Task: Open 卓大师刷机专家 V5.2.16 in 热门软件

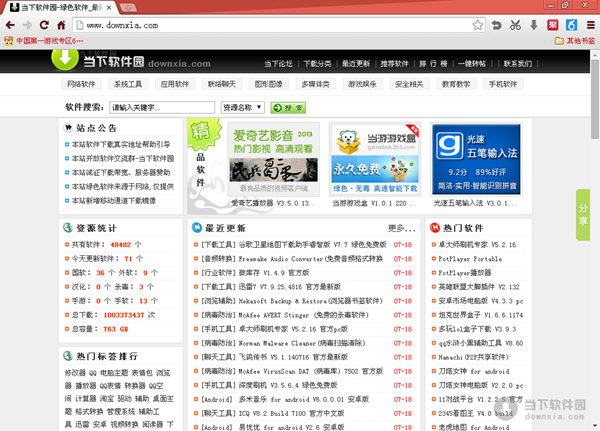Action: (477, 245)
